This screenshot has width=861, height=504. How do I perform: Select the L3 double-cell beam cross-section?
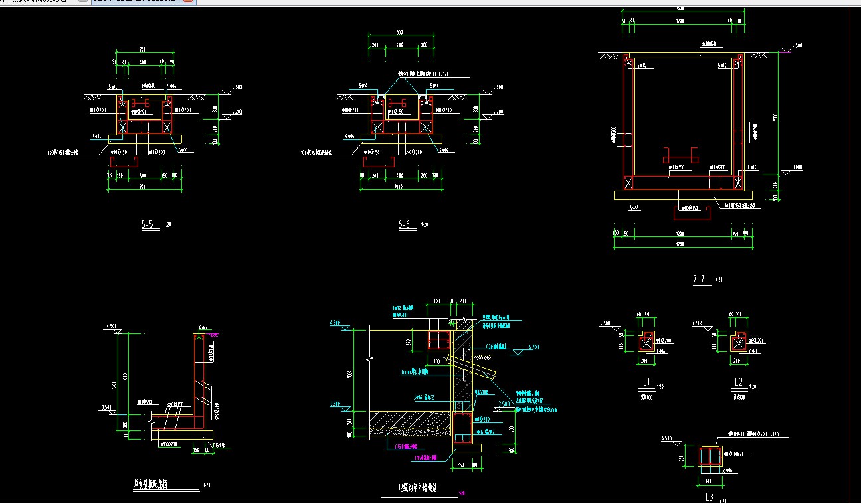[x=710, y=456]
